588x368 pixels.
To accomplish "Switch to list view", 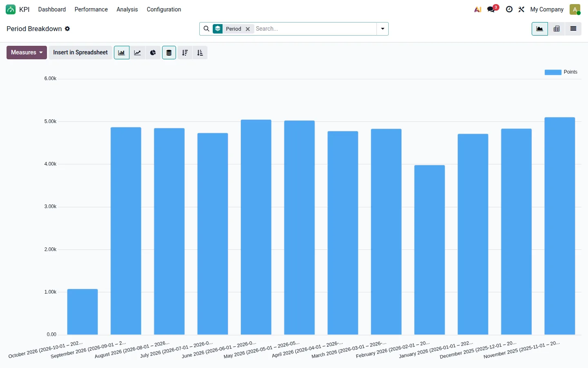I will (573, 29).
